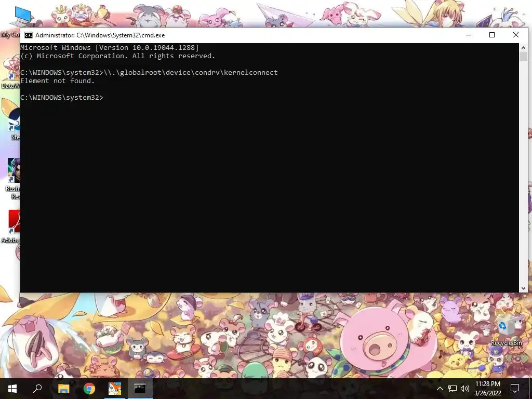532x399 pixels.
Task: Click the console scrollbar up arrow
Action: (x=523, y=47)
